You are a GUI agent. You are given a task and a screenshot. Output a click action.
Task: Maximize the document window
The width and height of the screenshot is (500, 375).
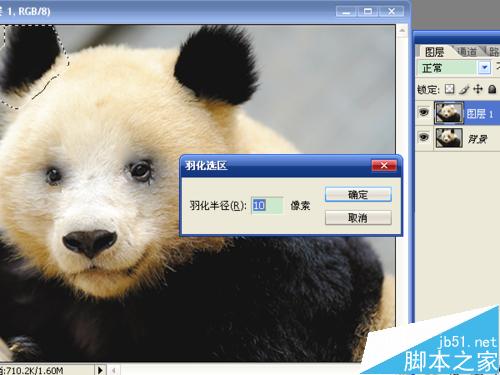tap(368, 12)
